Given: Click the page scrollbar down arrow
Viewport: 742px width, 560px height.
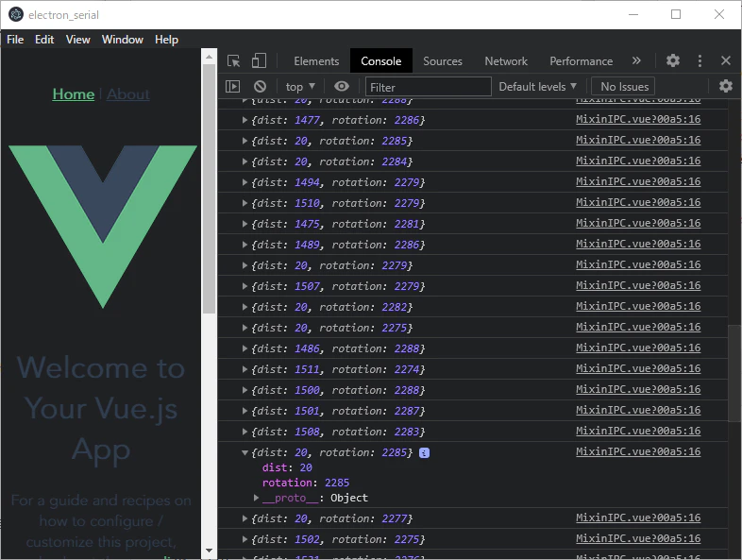Looking at the screenshot, I should [x=209, y=551].
